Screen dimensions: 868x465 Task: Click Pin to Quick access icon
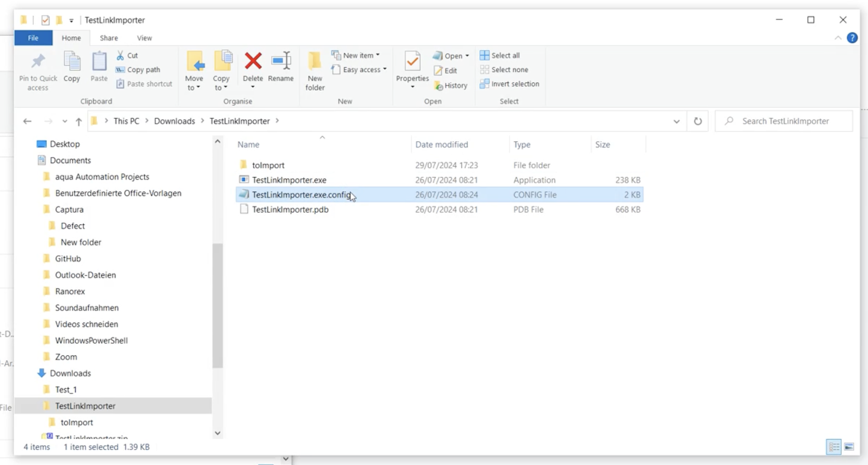pyautogui.click(x=38, y=61)
